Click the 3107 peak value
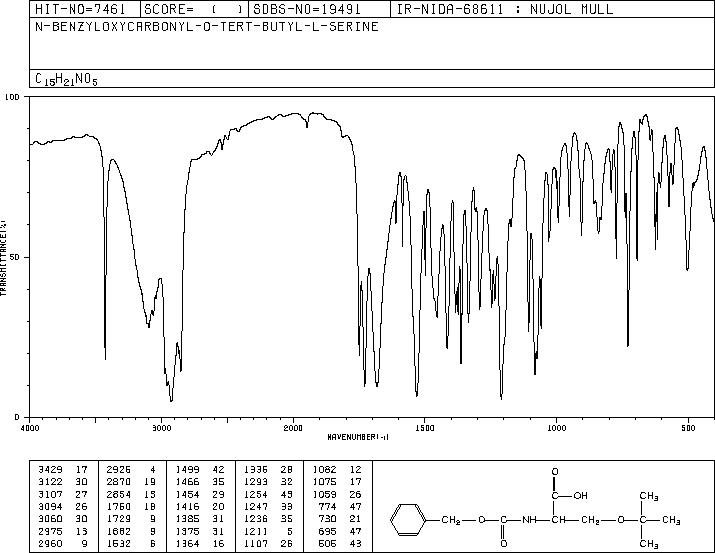This screenshot has height=553, width=715. tap(50, 494)
